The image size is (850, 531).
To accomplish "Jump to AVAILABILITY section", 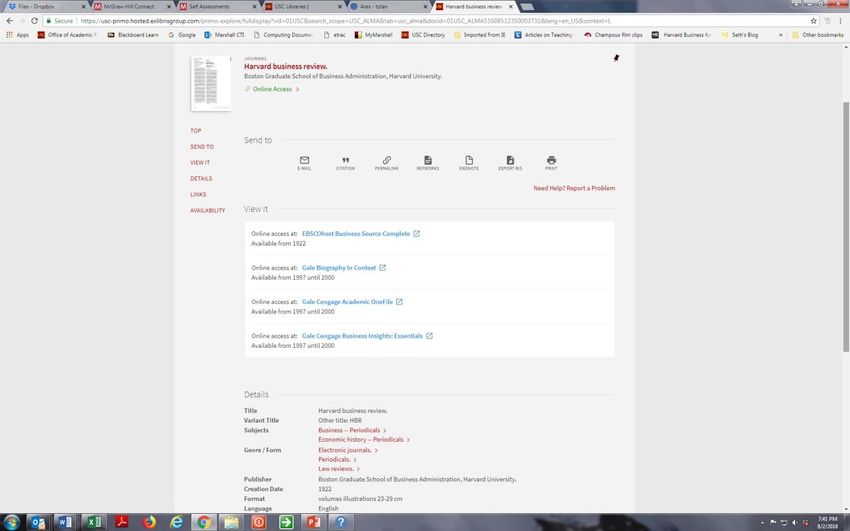I will 208,210.
